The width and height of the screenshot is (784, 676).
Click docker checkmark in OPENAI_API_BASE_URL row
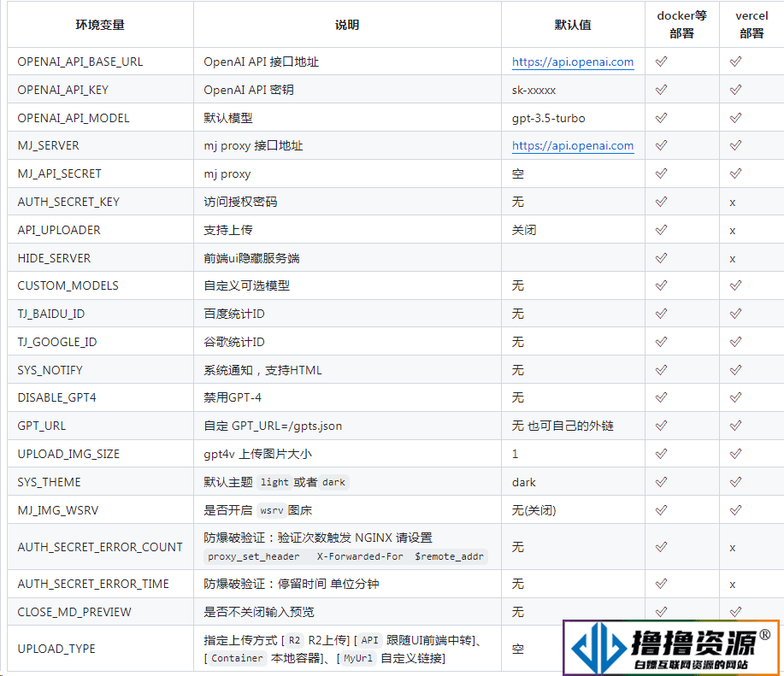pyautogui.click(x=661, y=62)
